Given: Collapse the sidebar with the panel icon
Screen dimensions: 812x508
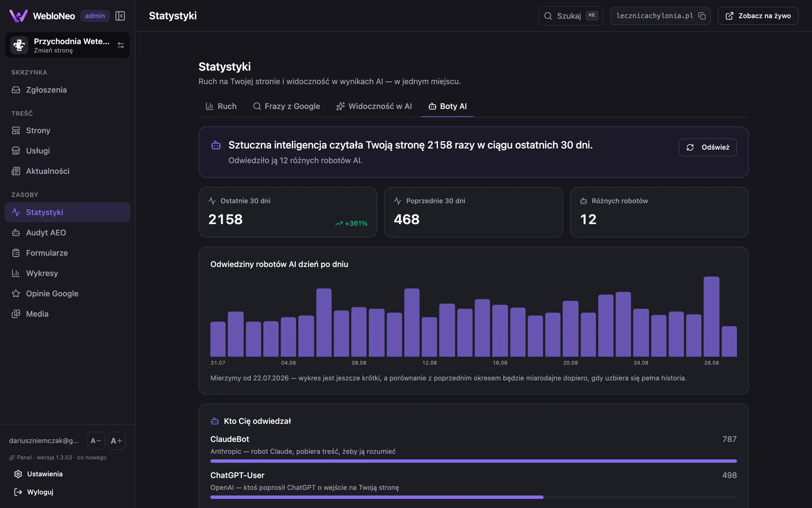Looking at the screenshot, I should pyautogui.click(x=120, y=16).
